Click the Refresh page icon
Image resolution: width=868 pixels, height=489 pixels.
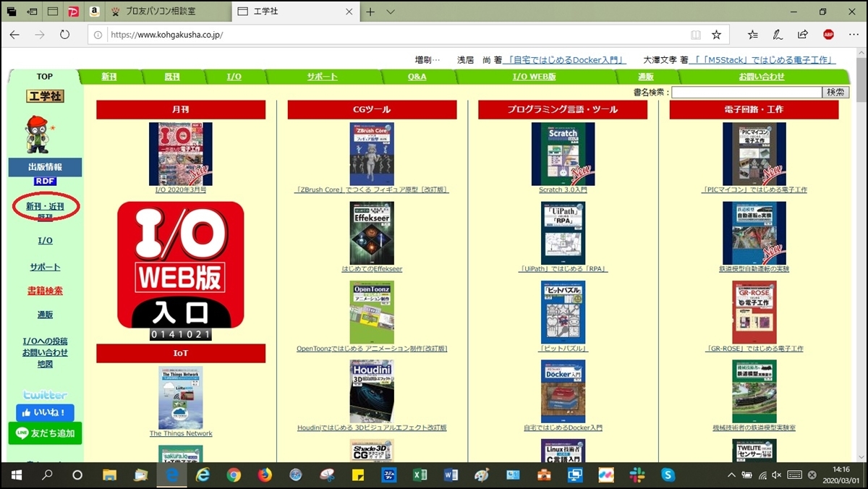coord(64,35)
